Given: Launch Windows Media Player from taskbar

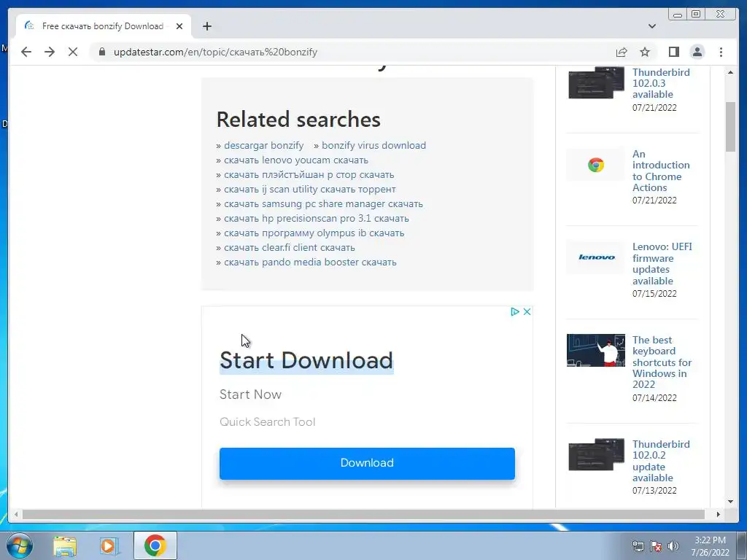Looking at the screenshot, I should click(109, 545).
